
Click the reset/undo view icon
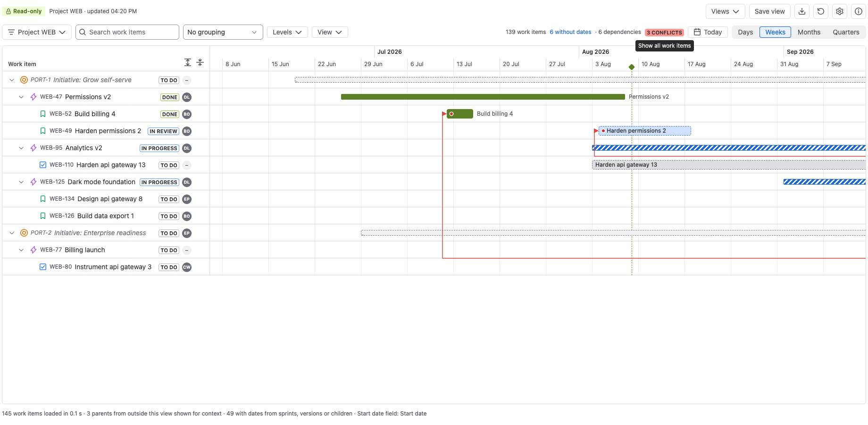tap(821, 11)
